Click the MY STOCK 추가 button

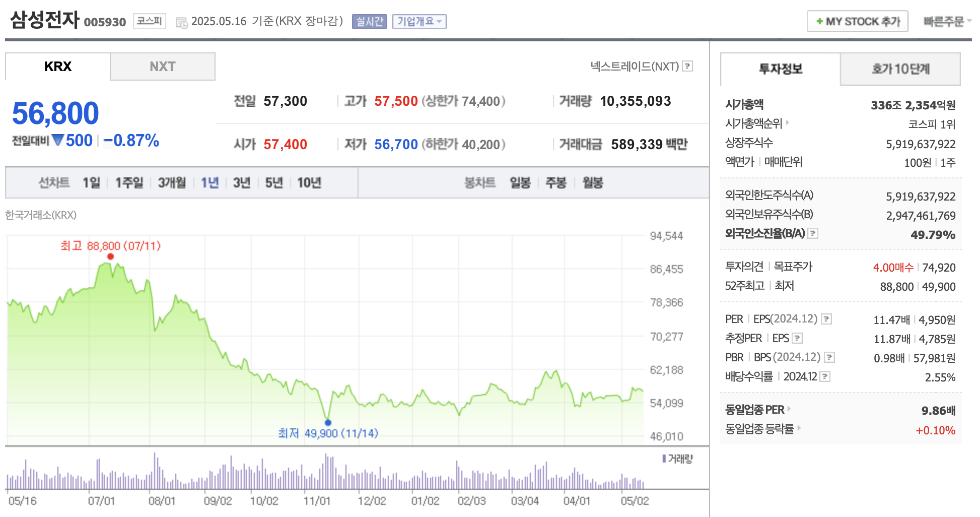click(x=858, y=21)
